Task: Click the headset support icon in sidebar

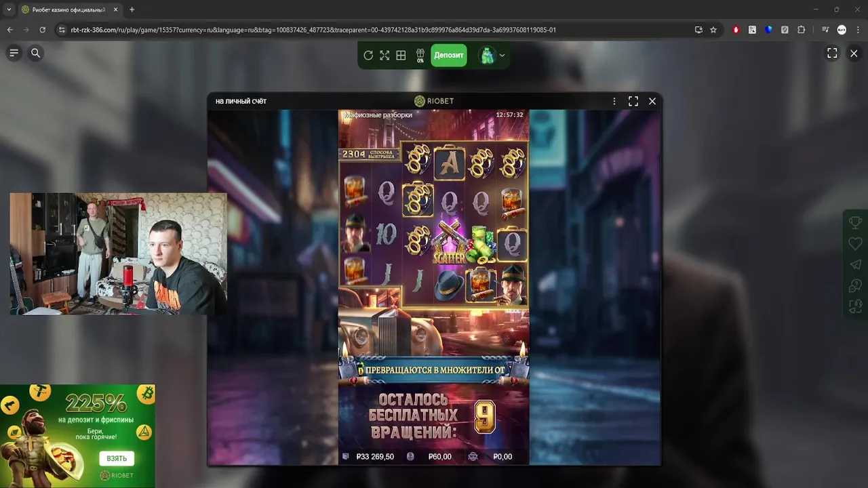Action: [855, 306]
